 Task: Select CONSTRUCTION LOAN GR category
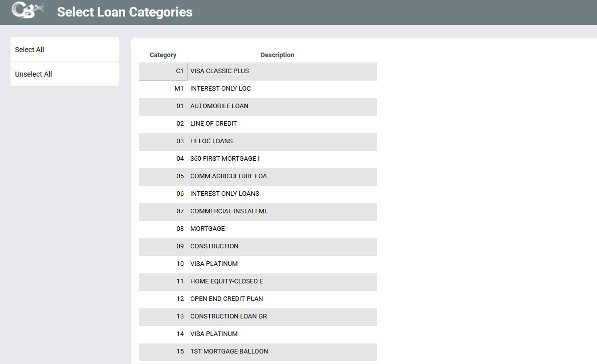pyautogui.click(x=228, y=316)
